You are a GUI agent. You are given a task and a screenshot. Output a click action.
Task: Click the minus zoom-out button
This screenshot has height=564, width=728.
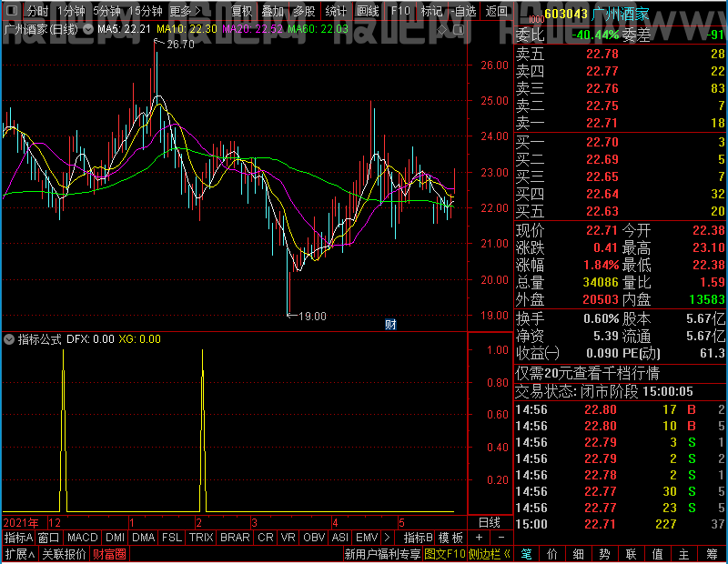pos(501,538)
